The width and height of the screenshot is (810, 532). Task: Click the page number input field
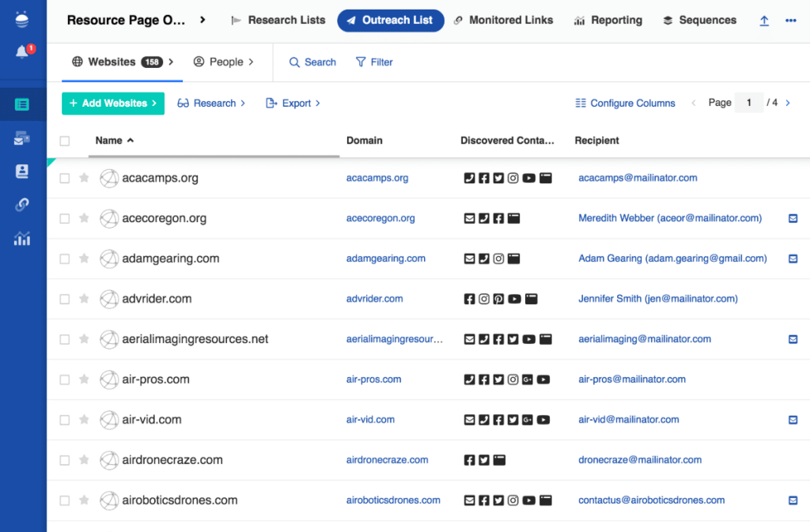click(x=748, y=103)
